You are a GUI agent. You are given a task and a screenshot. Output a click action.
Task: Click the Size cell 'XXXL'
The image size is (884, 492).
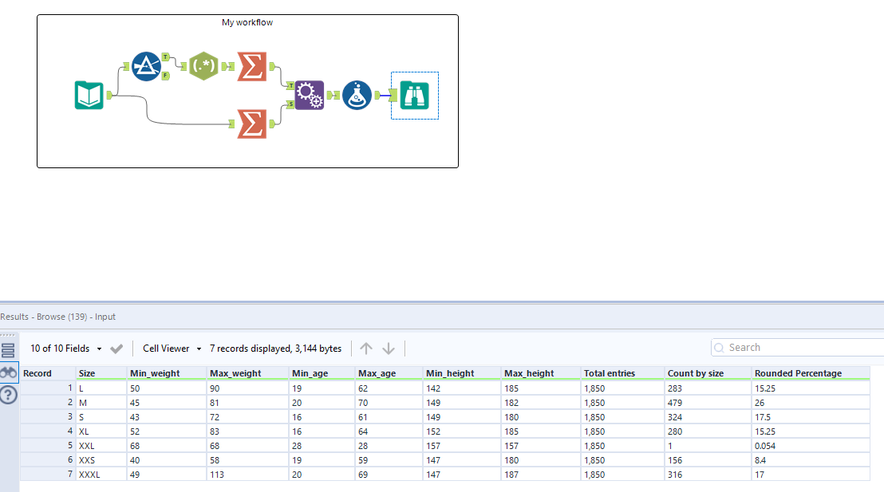(x=101, y=475)
